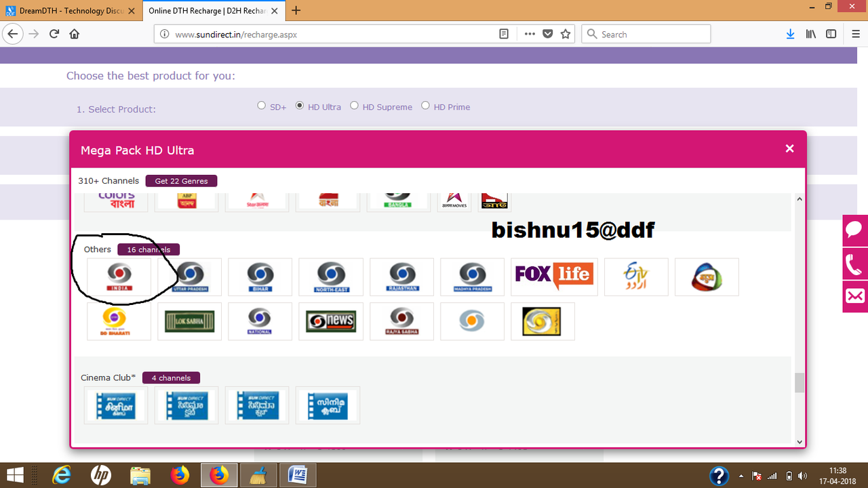Open the DD Madhya Pradesh channel logo
This screenshot has width=868, height=488.
pos(472,277)
